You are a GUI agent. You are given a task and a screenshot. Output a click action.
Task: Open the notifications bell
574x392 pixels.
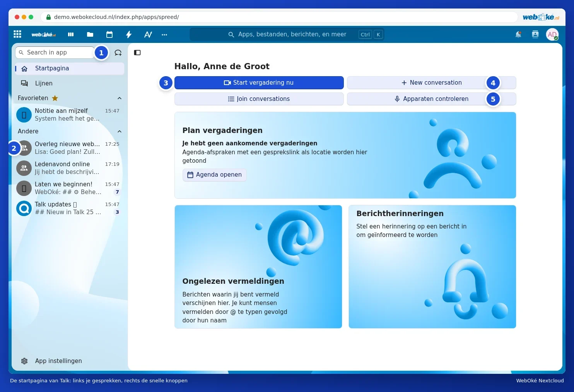(518, 34)
